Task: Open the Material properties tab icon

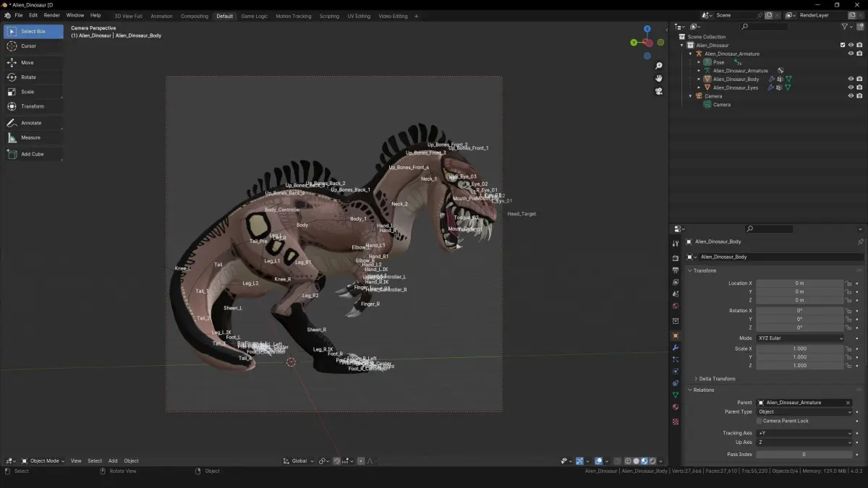Action: (x=676, y=408)
